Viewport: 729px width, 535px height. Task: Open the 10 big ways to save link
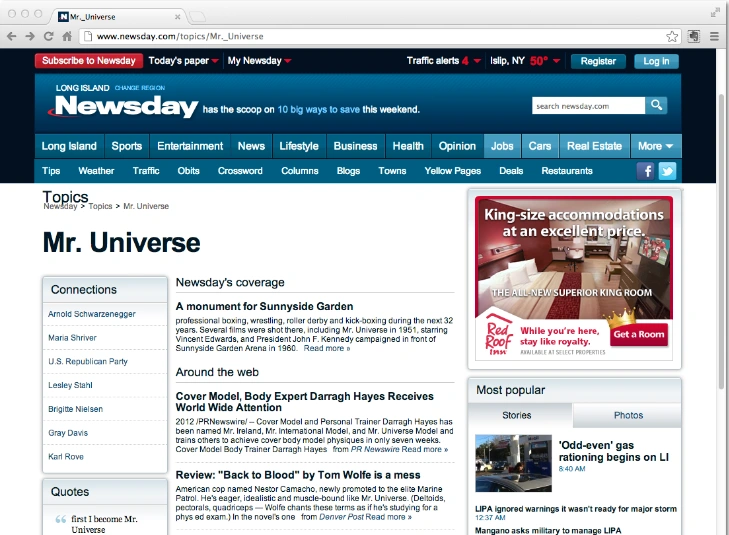tap(318, 110)
